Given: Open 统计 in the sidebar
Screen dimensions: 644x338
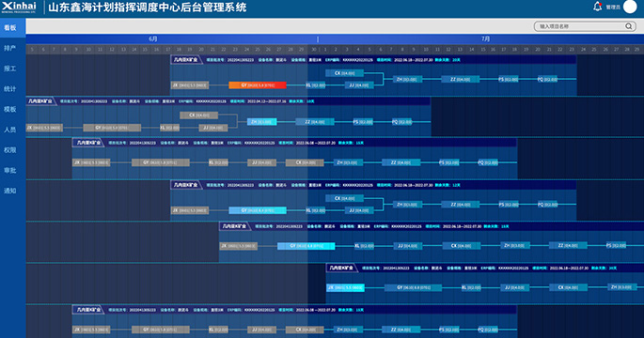Looking at the screenshot, I should [10, 88].
